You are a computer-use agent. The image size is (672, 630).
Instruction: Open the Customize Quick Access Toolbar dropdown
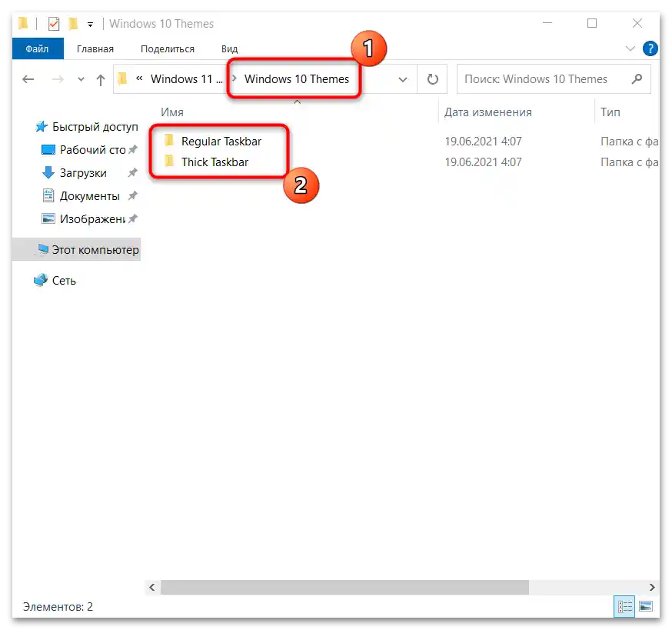click(x=90, y=25)
